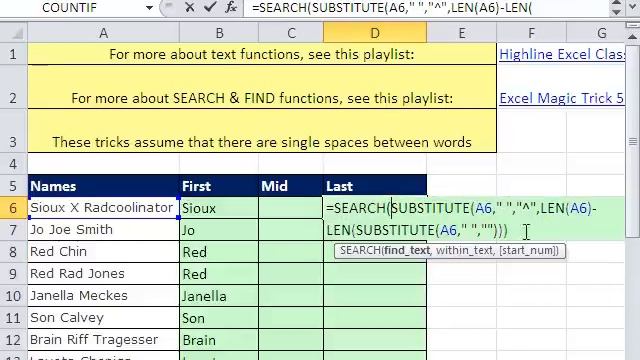Select first-name cell showing Jo
The height and width of the screenshot is (360, 640).
pos(219,230)
